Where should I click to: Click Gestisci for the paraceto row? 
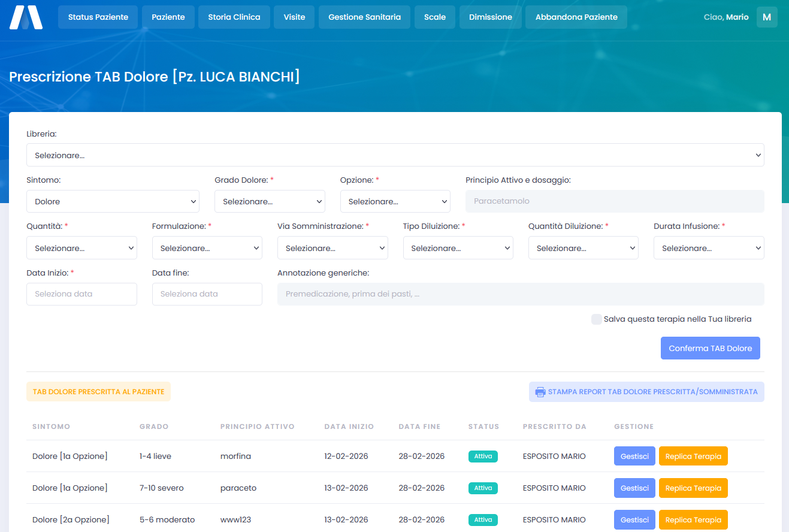634,488
